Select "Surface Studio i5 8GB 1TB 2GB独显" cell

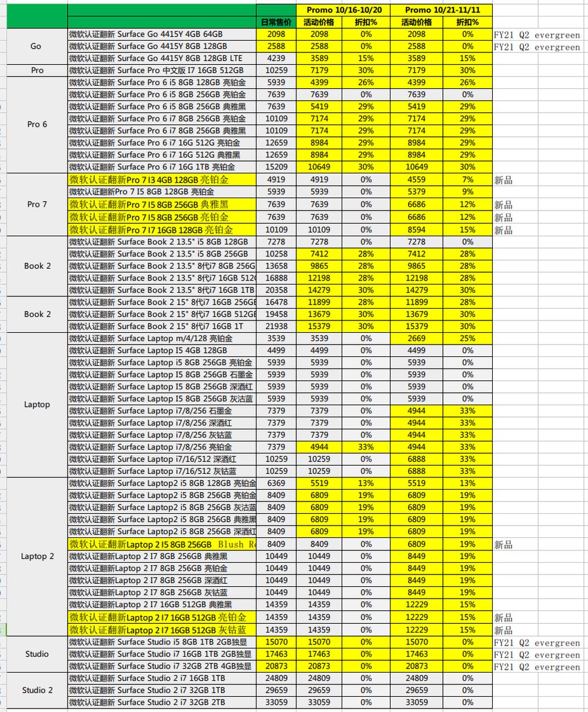[x=162, y=642]
